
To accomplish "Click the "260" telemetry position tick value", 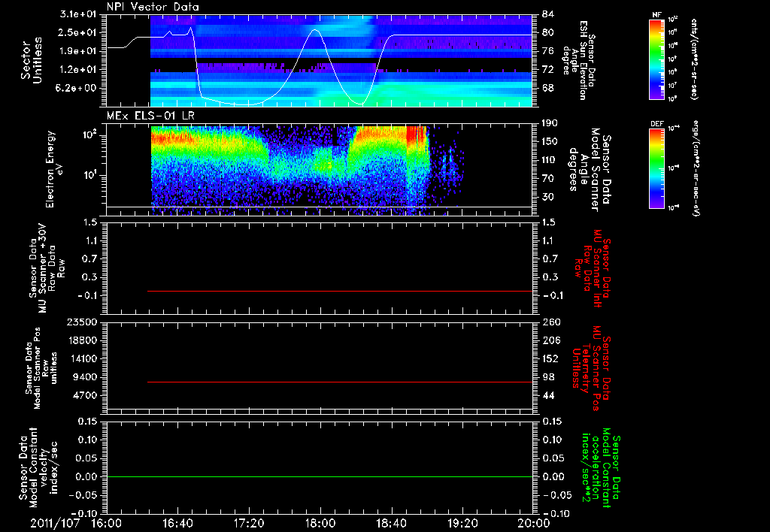I will (x=550, y=322).
